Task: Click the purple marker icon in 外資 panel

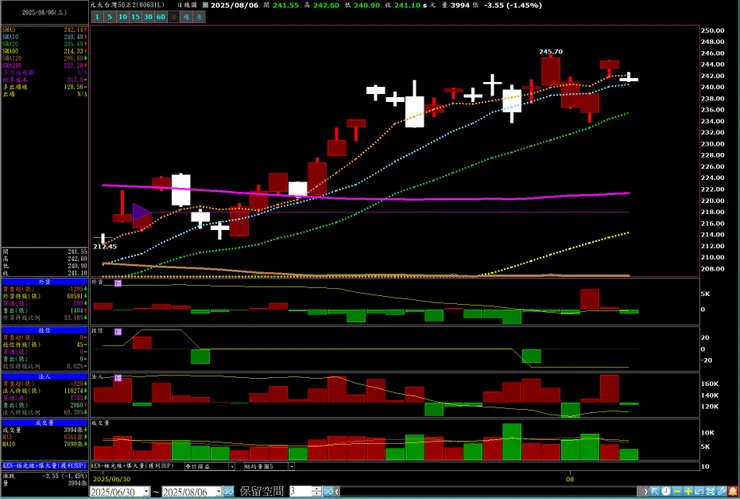Action: click(118, 283)
